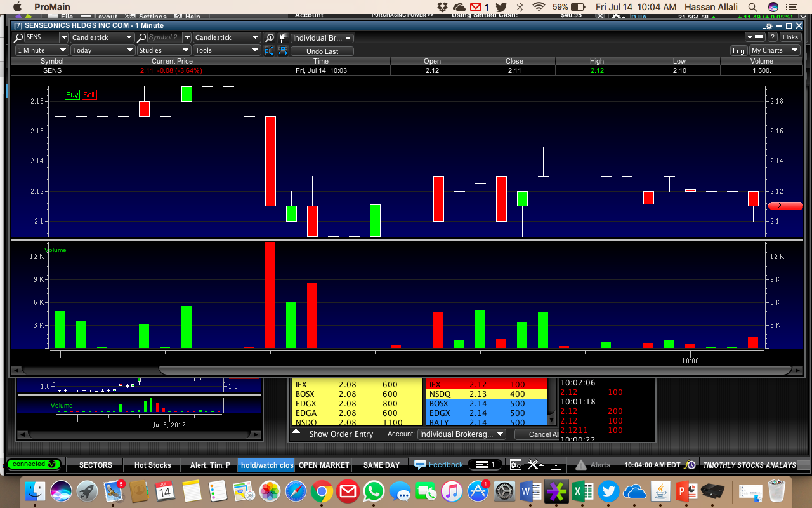Switch to the OPEN MARKET tab
Viewport: 812px width, 508px height.
coord(324,465)
